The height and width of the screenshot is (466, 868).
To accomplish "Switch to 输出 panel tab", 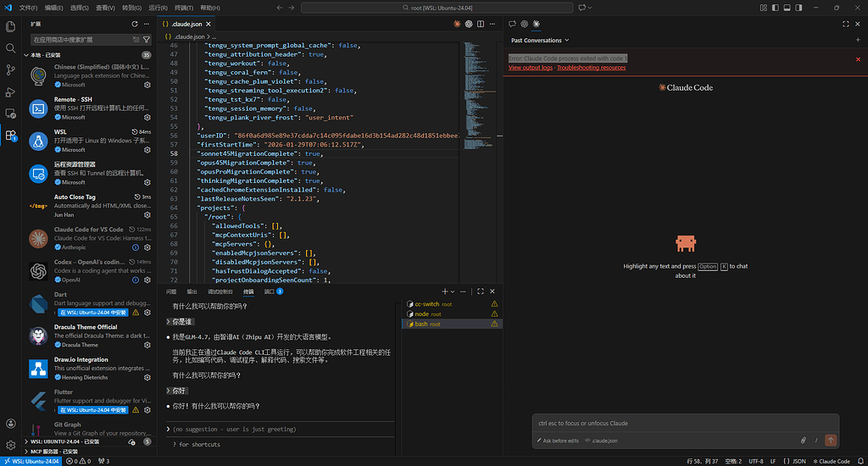I will 192,291.
